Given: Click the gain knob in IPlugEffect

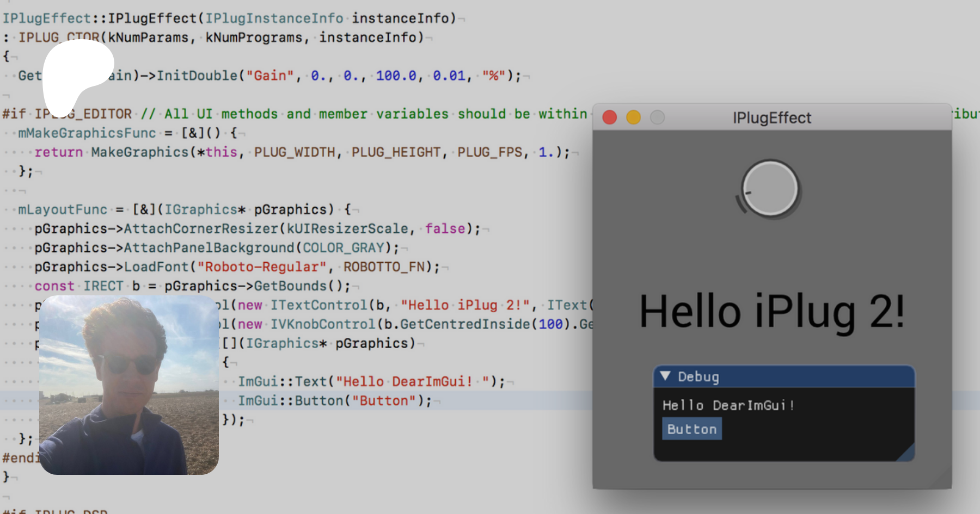Looking at the screenshot, I should coord(770,189).
